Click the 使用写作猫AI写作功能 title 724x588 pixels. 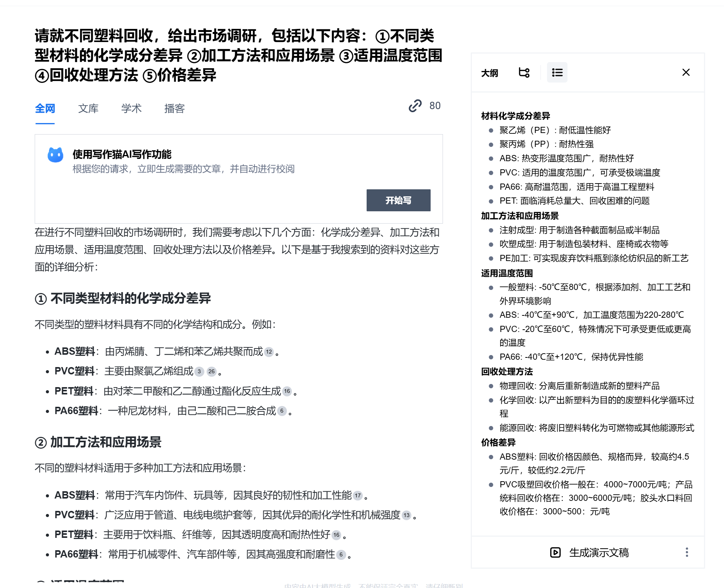click(122, 154)
